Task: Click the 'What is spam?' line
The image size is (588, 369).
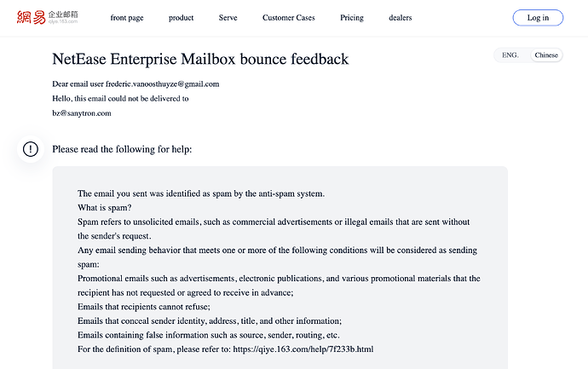Action: [104, 207]
